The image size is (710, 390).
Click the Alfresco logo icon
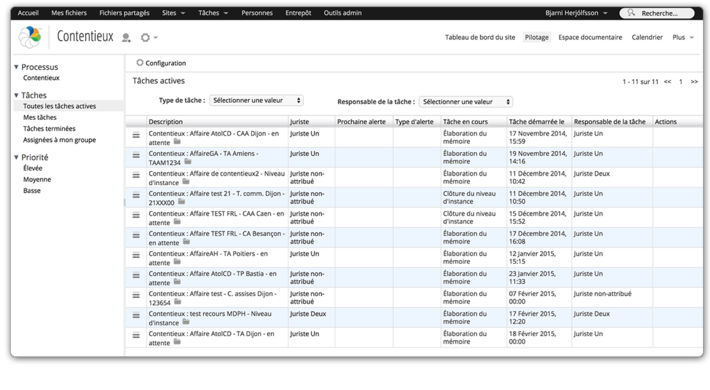(29, 37)
